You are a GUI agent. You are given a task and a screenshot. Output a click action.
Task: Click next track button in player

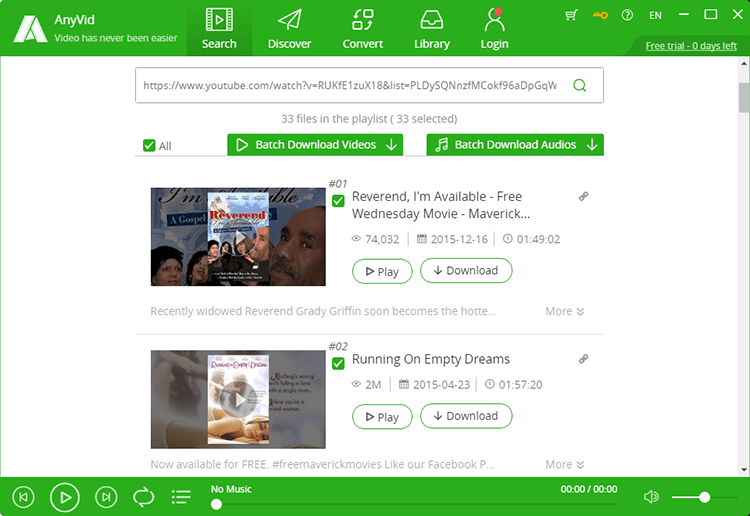[x=106, y=497]
